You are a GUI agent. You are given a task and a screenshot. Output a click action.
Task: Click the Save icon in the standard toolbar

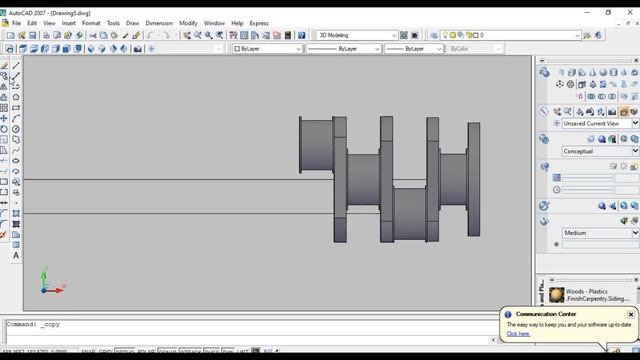[x=33, y=36]
